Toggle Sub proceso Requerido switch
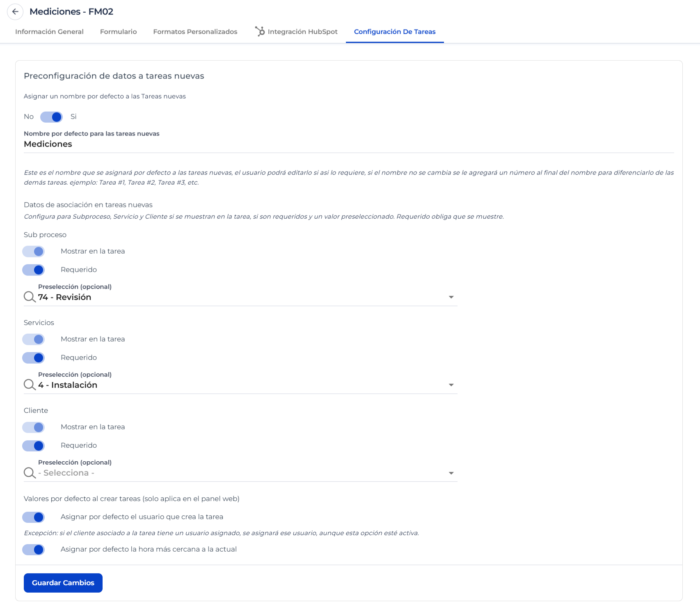This screenshot has width=700, height=607. [33, 270]
